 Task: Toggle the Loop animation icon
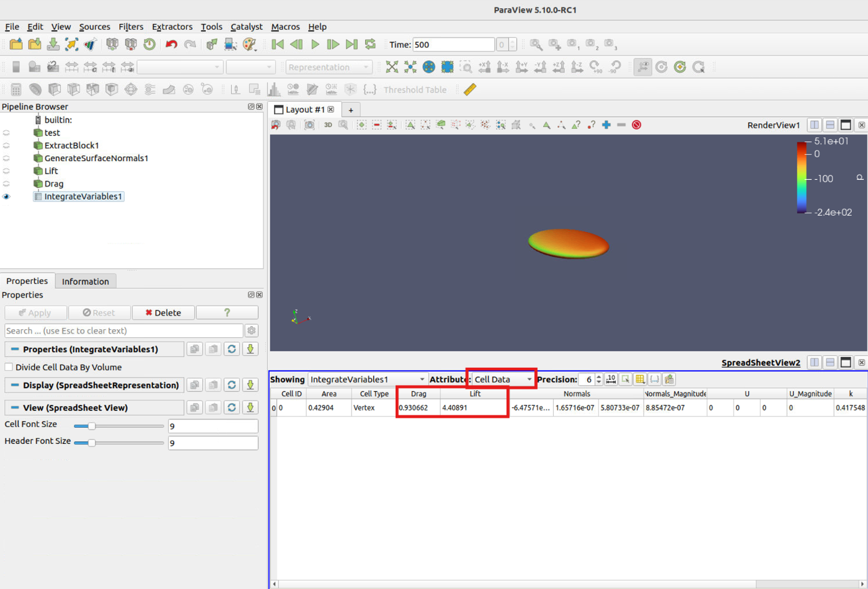[x=370, y=45]
